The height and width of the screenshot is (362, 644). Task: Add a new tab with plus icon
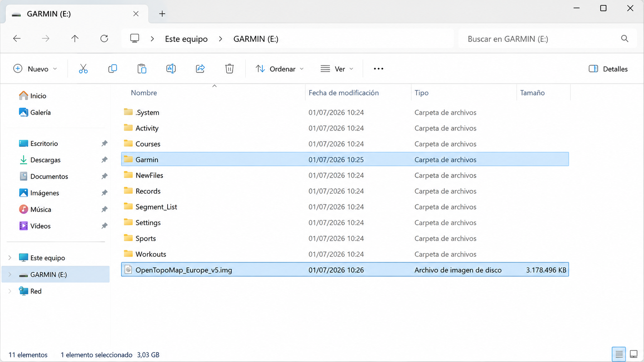point(162,14)
